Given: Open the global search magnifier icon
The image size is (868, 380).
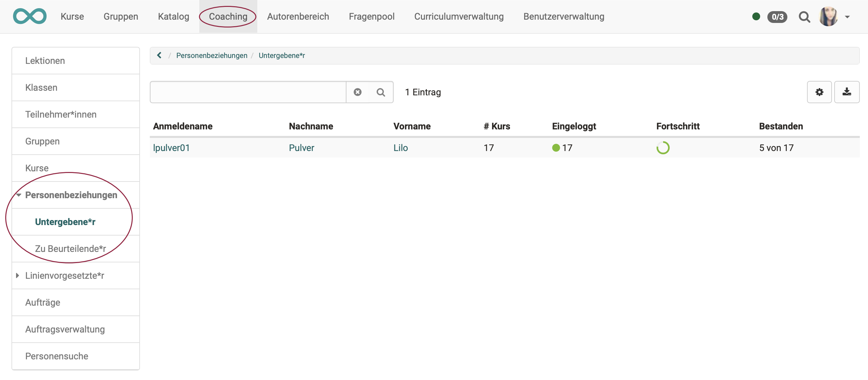Looking at the screenshot, I should [x=804, y=16].
